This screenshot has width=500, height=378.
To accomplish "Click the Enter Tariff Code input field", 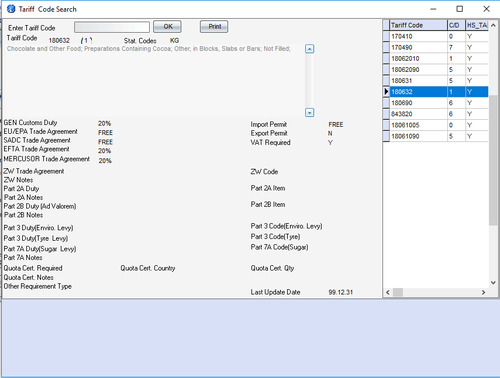I will [x=112, y=27].
